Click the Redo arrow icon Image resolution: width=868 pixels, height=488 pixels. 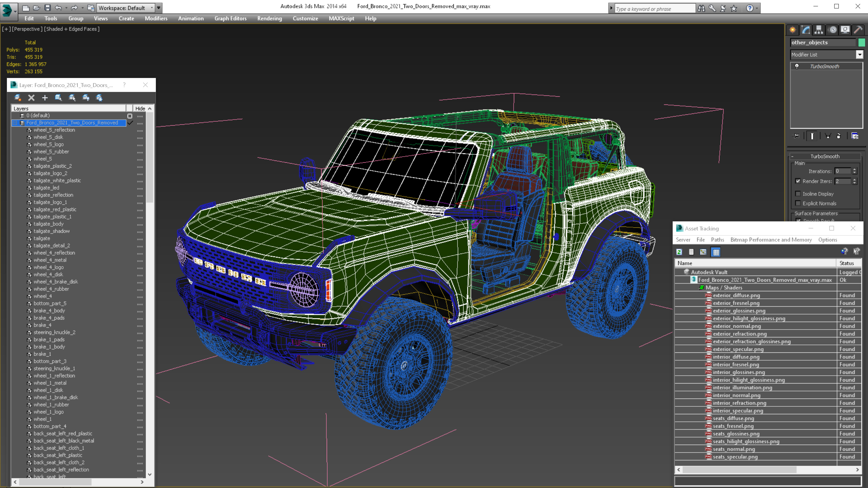coord(74,8)
